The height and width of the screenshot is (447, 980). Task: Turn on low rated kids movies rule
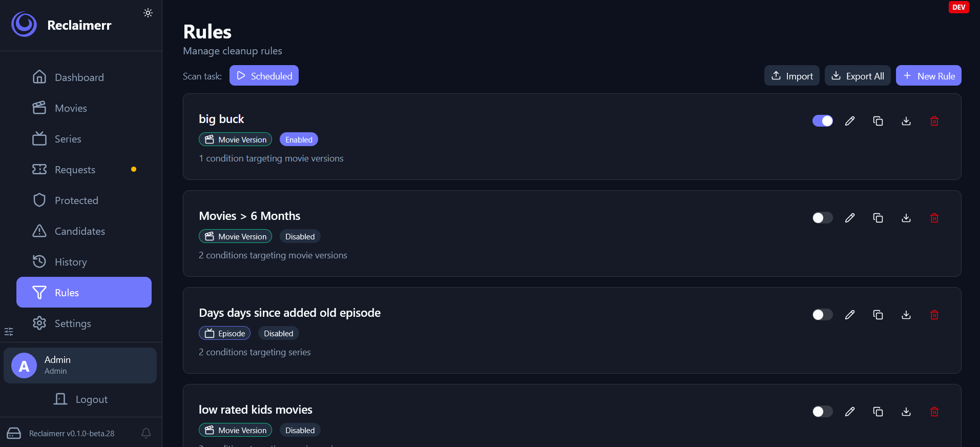[823, 412]
